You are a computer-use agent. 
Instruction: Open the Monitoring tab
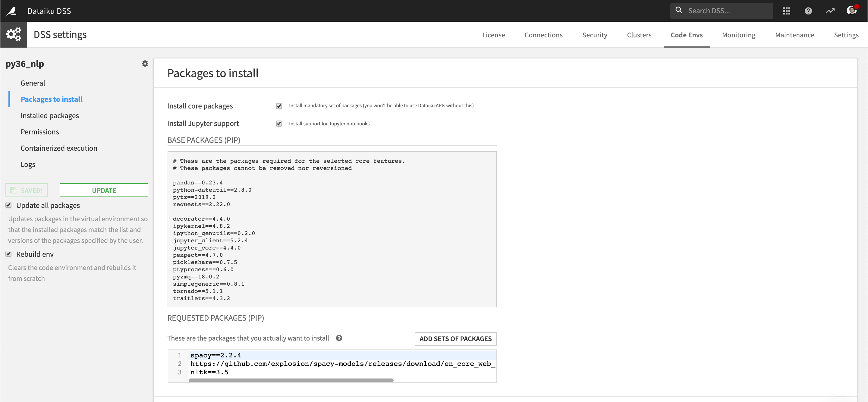(x=739, y=35)
